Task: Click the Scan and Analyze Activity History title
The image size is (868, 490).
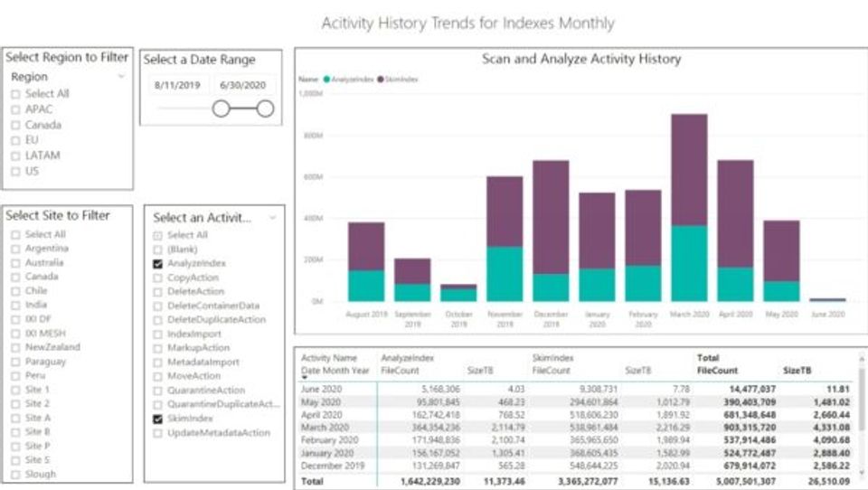Action: [581, 59]
